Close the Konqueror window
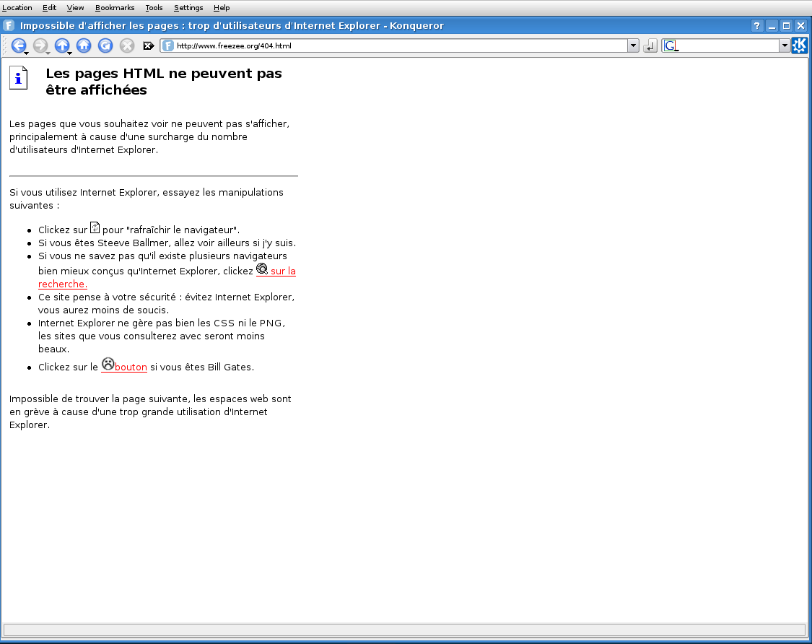The width and height of the screenshot is (812, 644). click(800, 25)
